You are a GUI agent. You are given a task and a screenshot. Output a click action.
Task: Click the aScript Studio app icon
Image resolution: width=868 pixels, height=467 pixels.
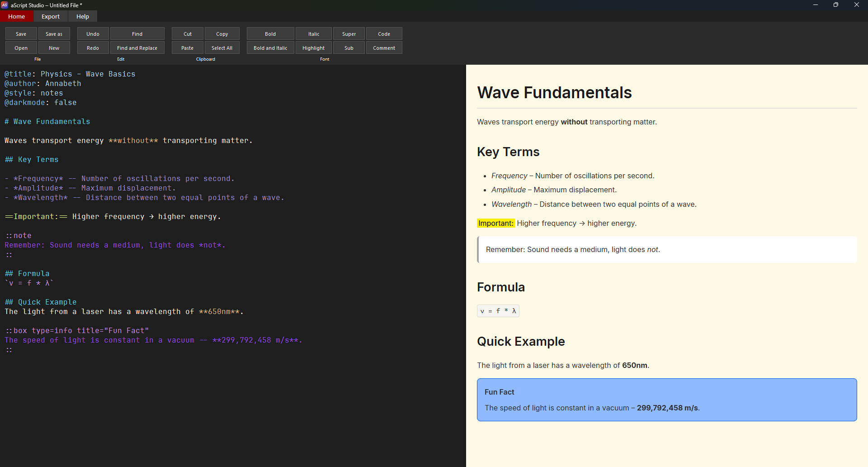click(5, 5)
